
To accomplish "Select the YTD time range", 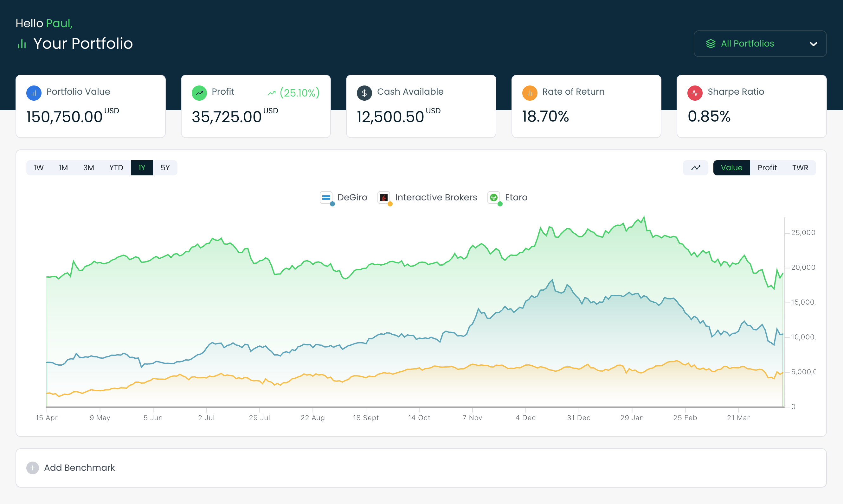I will [x=116, y=168].
